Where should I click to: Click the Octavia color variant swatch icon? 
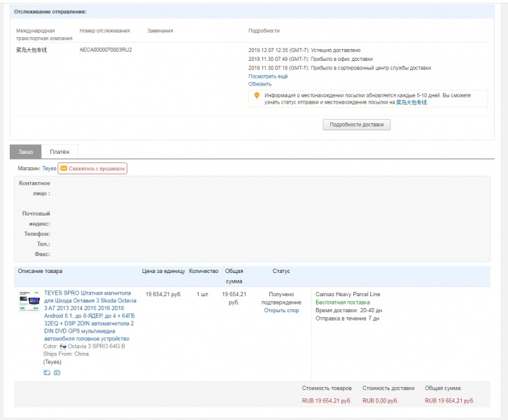click(x=63, y=346)
